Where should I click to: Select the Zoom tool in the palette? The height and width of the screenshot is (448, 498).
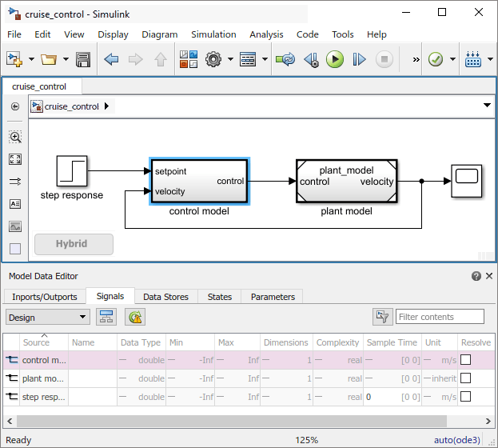pyautogui.click(x=15, y=137)
